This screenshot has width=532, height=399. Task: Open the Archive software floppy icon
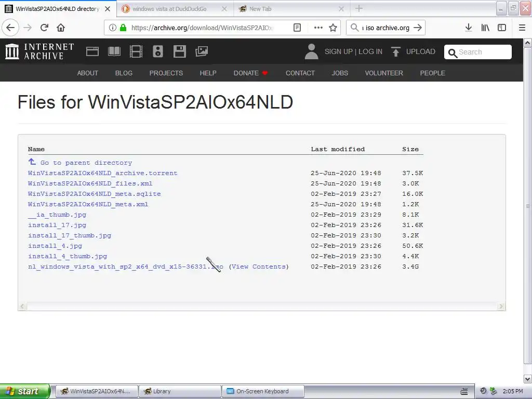pyautogui.click(x=179, y=51)
